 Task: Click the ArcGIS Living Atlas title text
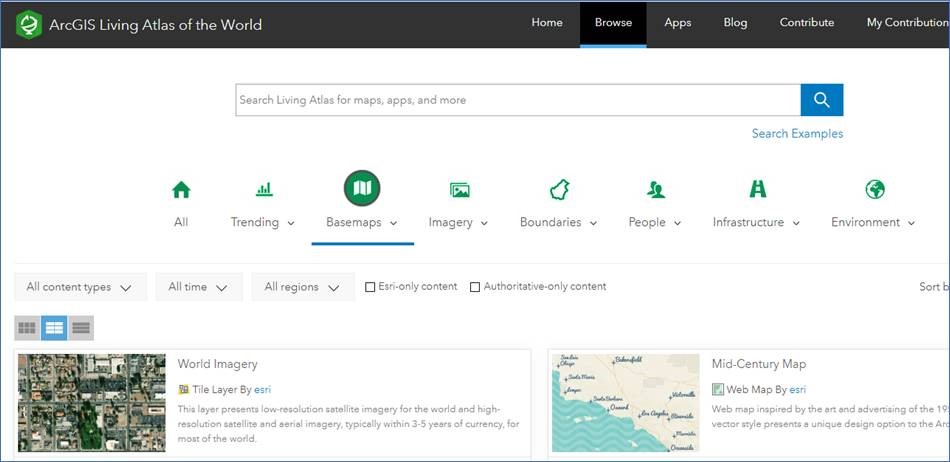[156, 25]
